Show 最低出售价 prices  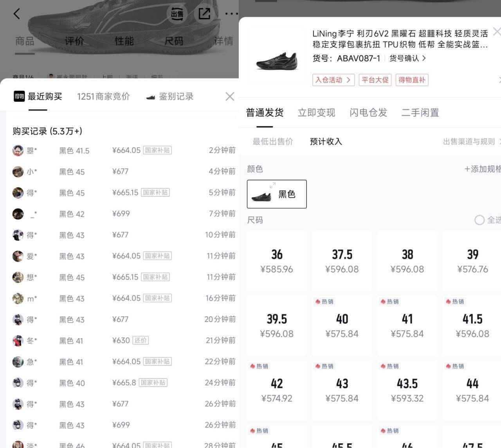click(x=273, y=141)
